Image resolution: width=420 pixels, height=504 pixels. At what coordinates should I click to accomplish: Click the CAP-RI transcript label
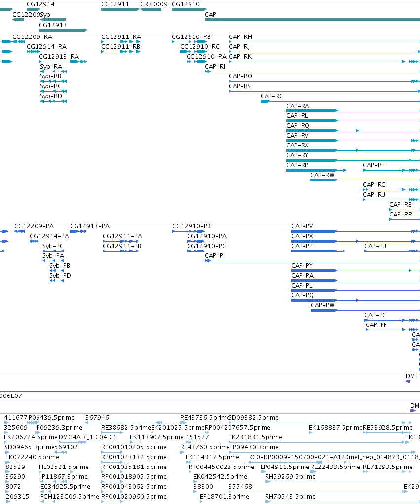tap(215, 66)
